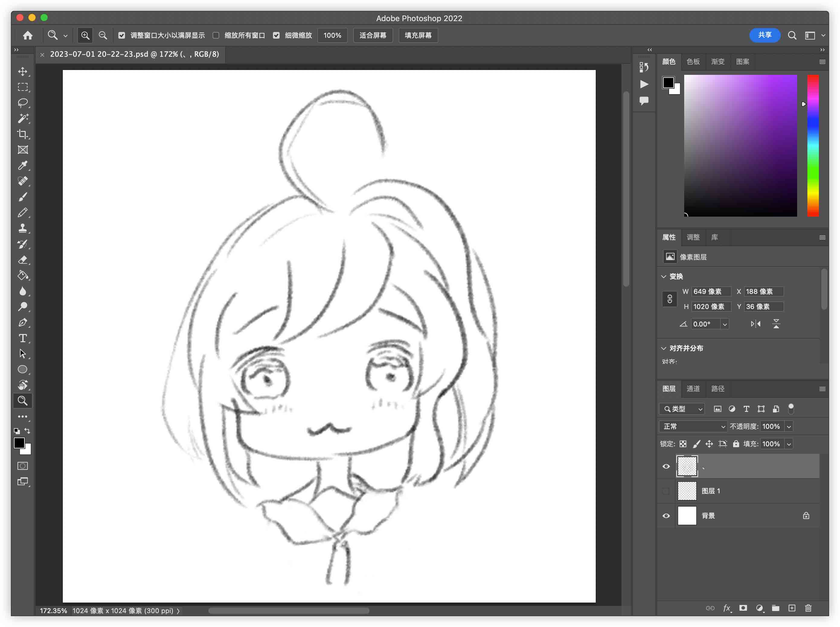Screen dimensions: 840x627
Task: Uncheck the 细微缩放 checkbox
Action: point(277,35)
